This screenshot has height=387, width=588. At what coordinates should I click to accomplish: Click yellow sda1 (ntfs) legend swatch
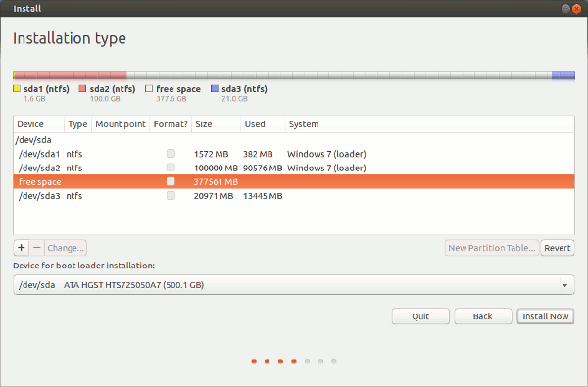point(17,88)
